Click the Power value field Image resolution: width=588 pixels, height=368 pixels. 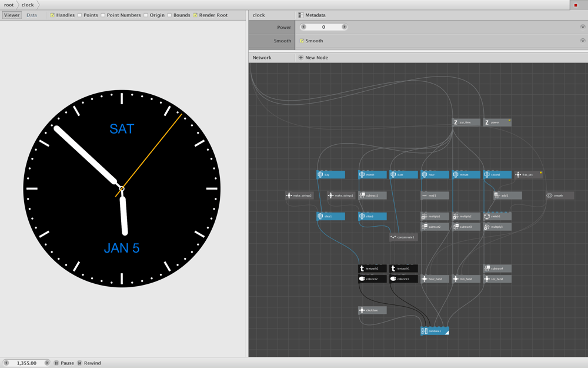323,27
